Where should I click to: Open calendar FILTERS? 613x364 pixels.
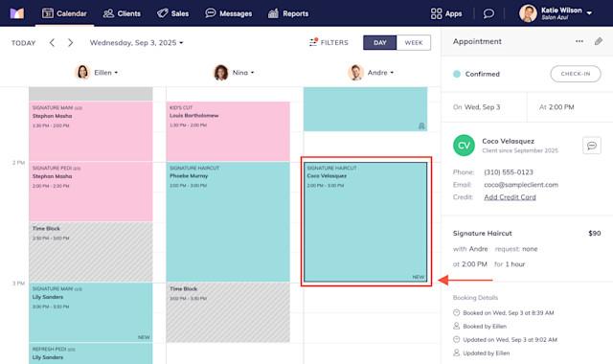pyautogui.click(x=329, y=42)
